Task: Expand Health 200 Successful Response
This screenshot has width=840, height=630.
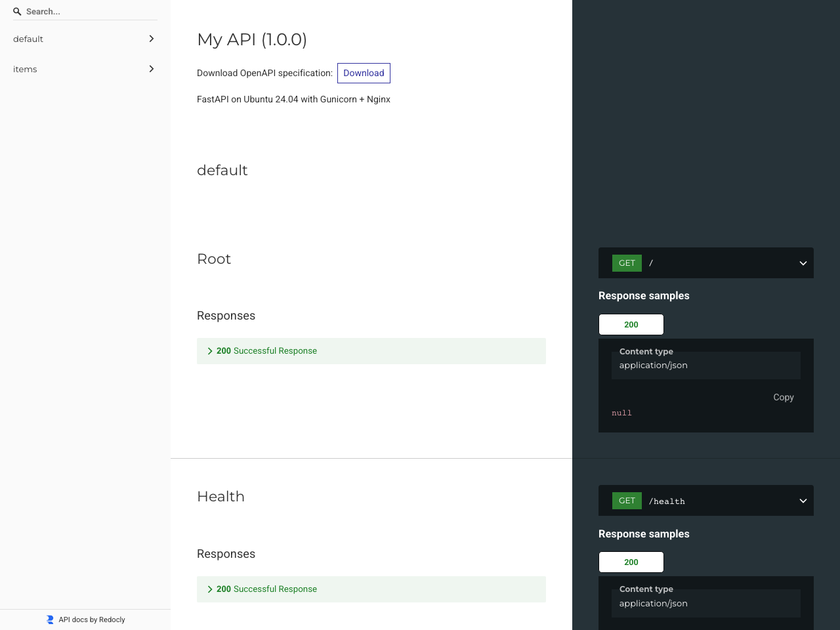Action: tap(371, 589)
